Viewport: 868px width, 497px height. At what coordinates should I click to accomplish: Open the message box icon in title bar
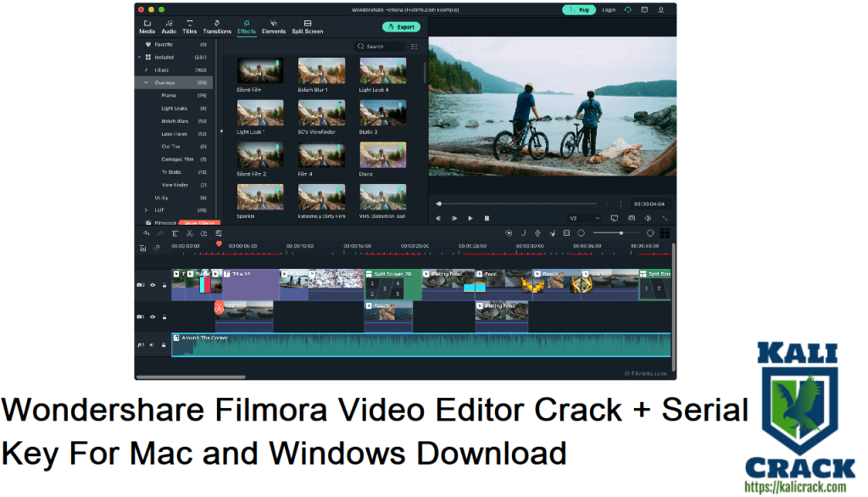click(x=644, y=9)
